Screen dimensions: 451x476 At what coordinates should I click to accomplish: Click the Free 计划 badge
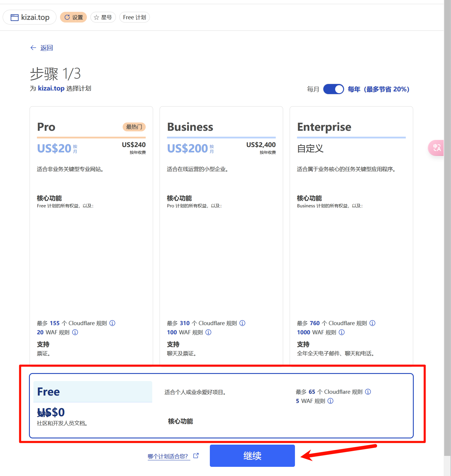coord(134,17)
